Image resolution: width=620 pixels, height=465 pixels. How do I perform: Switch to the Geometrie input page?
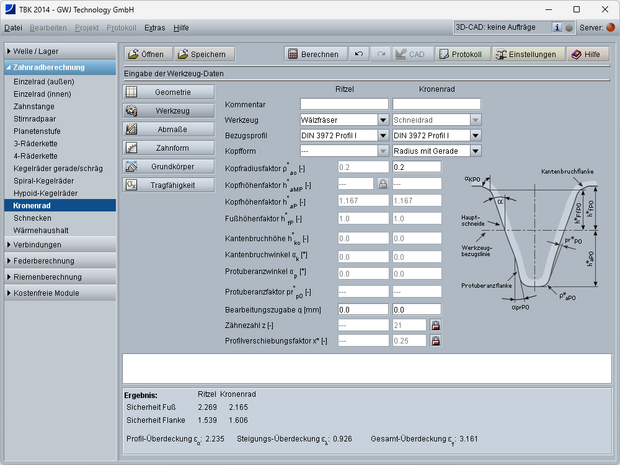pyautogui.click(x=168, y=91)
